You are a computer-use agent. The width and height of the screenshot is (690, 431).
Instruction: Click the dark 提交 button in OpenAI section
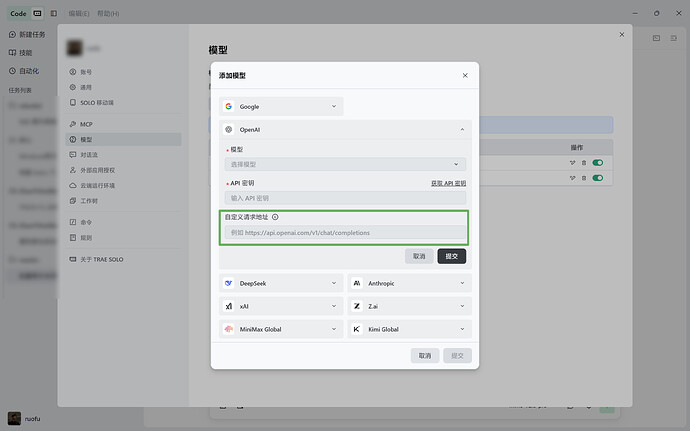[x=451, y=256]
